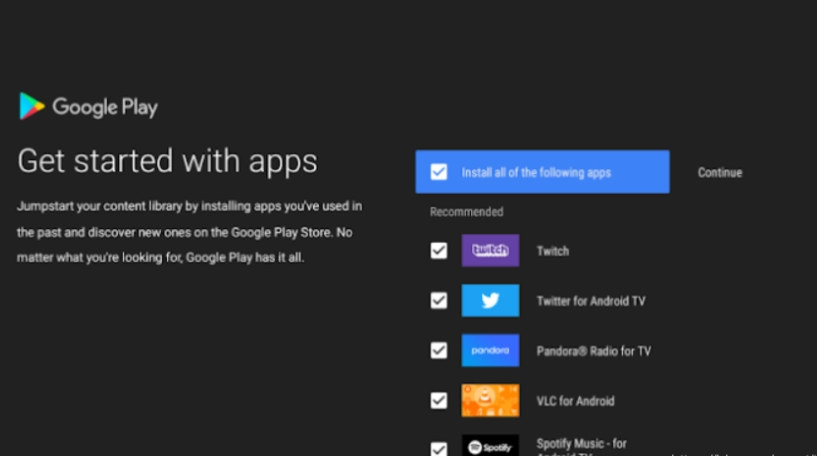
Task: Click the Continue button
Action: [720, 172]
